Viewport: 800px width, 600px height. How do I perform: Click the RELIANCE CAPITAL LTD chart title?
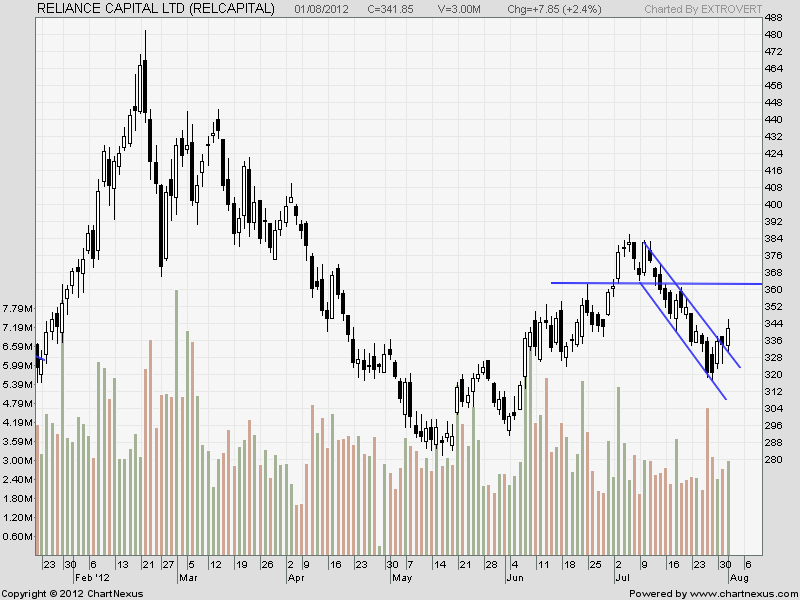(155, 9)
